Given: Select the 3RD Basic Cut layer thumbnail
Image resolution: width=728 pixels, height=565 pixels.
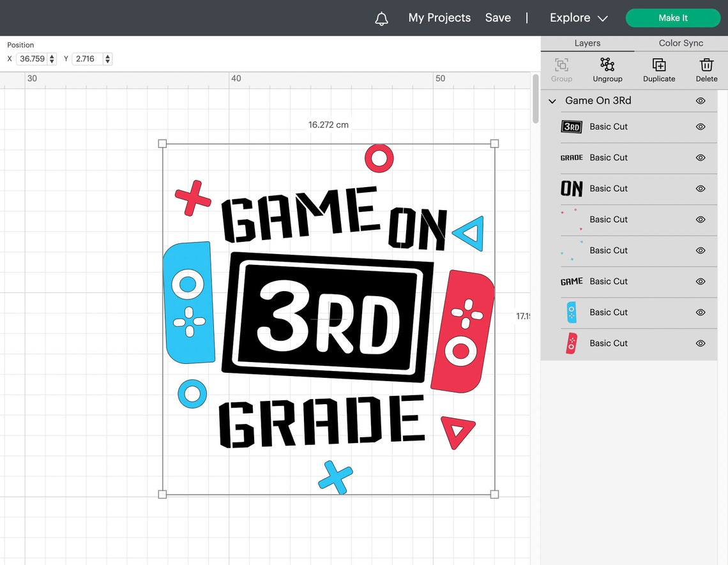Looking at the screenshot, I should 571,126.
